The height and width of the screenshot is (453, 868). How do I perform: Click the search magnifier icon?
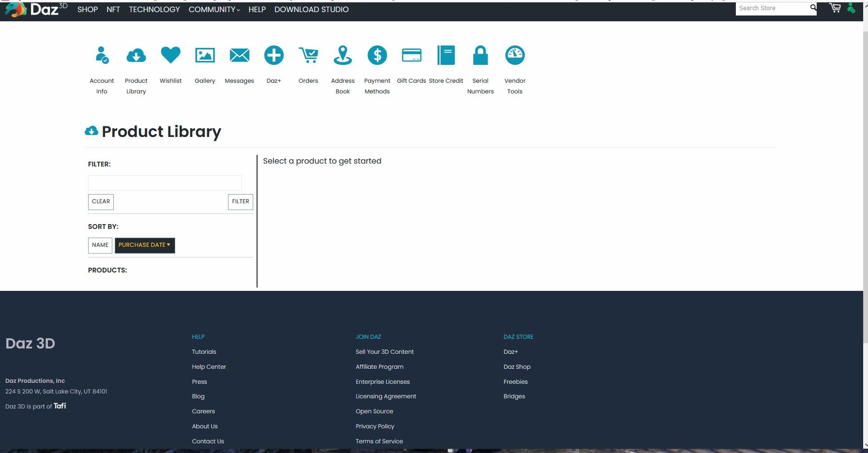point(813,8)
